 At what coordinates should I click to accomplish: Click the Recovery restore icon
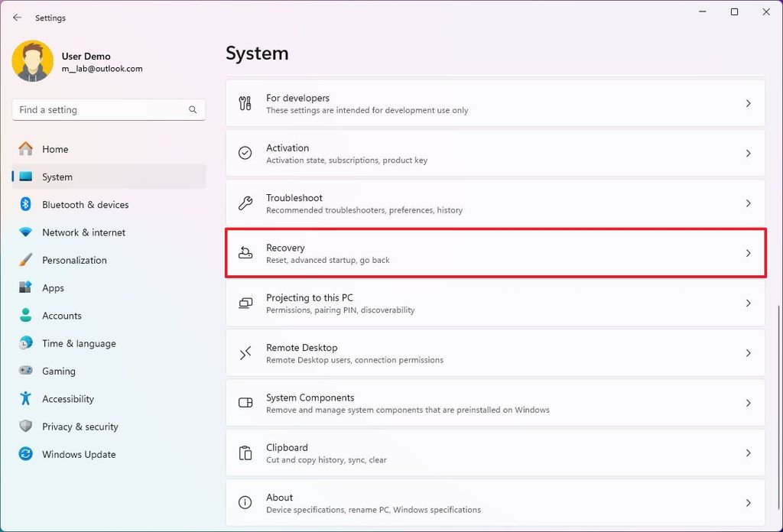245,253
